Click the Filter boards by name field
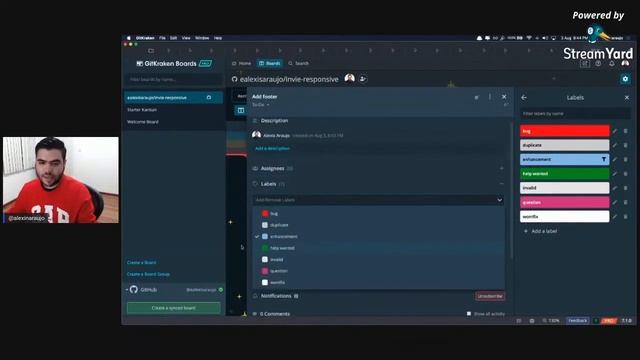This screenshot has width=640, height=360. (x=173, y=79)
